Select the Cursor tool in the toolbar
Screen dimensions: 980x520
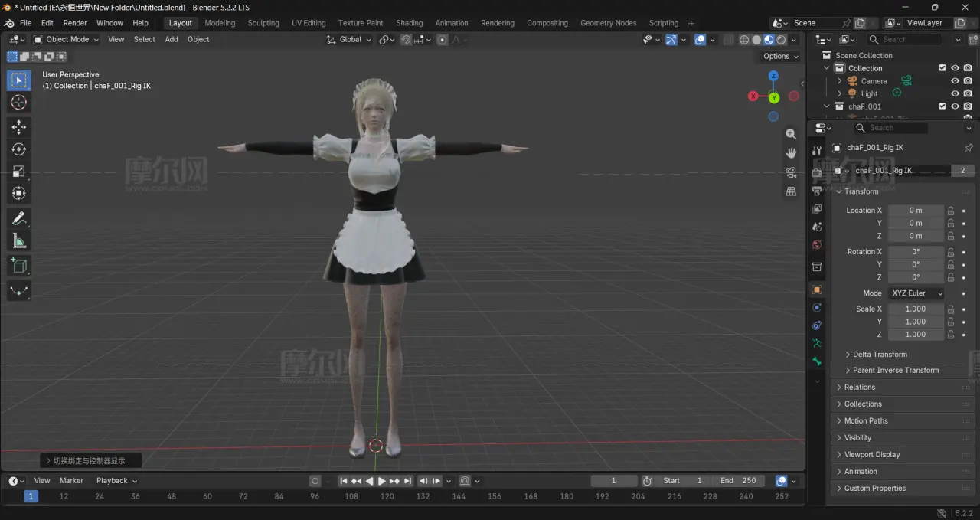[x=19, y=103]
